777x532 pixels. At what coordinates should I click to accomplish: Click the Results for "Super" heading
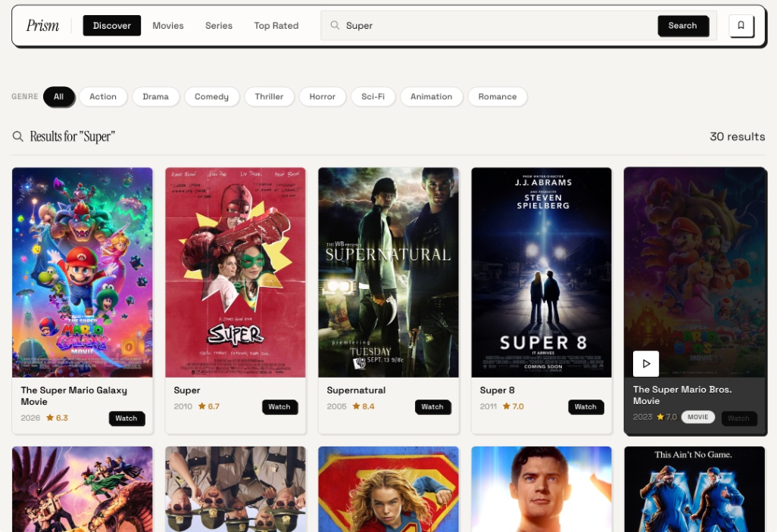tap(73, 136)
